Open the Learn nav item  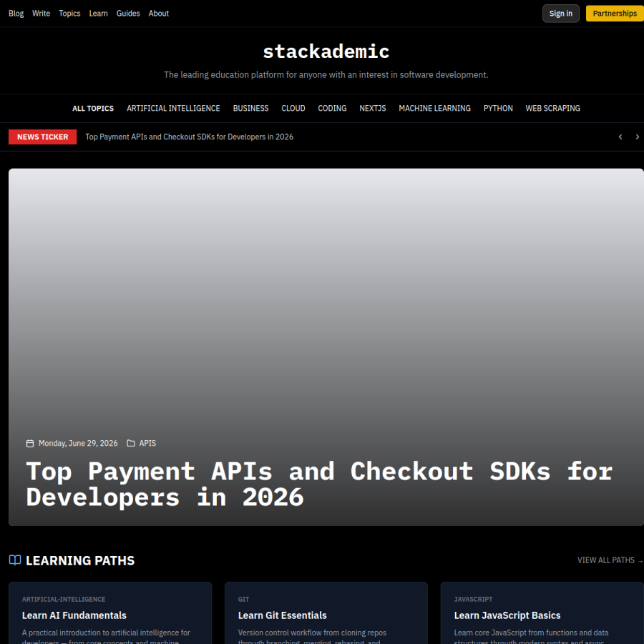pos(99,14)
